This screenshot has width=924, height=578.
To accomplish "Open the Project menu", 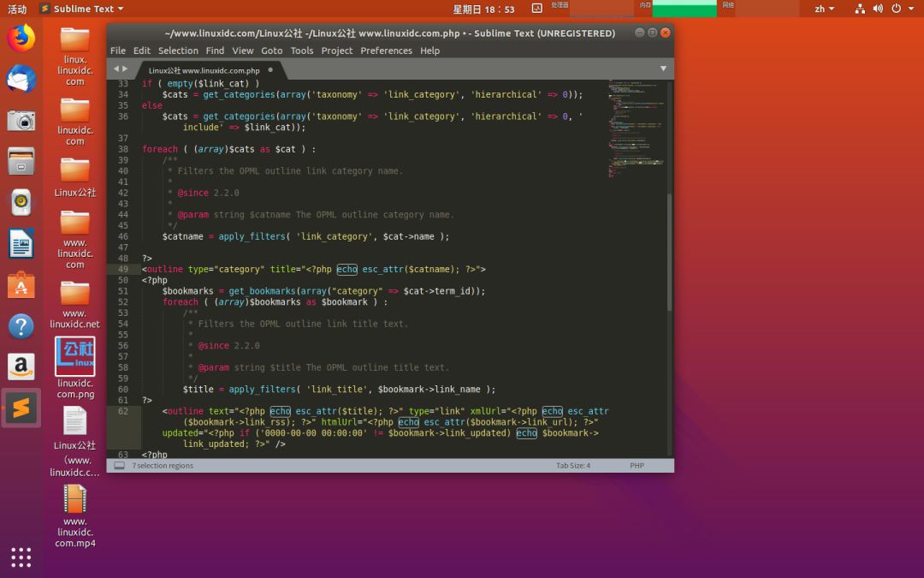I will pyautogui.click(x=336, y=51).
